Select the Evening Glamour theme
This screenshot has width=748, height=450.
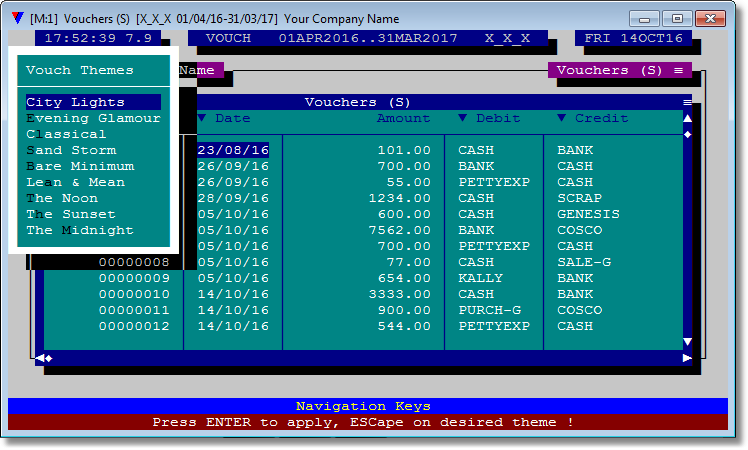(x=94, y=118)
